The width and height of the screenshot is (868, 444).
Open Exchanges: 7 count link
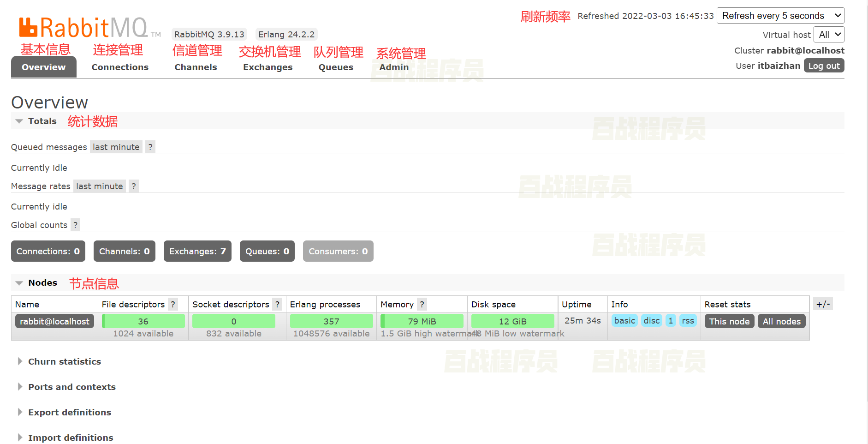point(197,251)
